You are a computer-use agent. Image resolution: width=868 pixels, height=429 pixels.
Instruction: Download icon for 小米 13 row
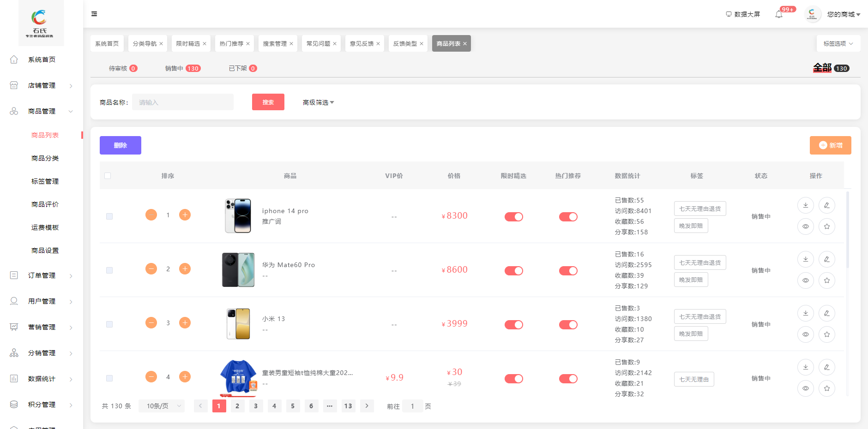(x=806, y=313)
